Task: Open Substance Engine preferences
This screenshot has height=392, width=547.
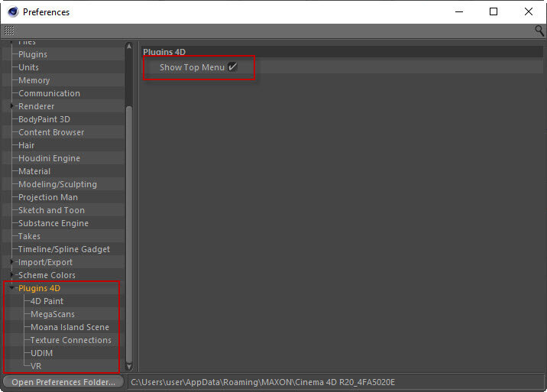Action: (53, 223)
